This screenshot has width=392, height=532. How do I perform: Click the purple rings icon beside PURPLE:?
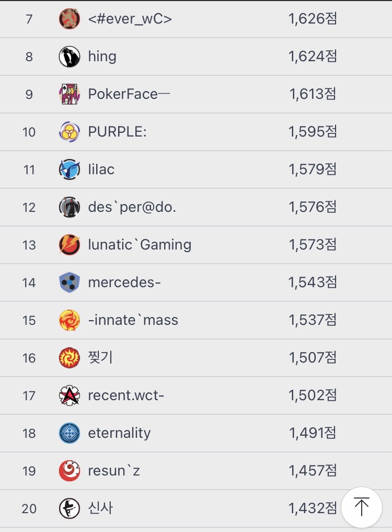click(70, 132)
